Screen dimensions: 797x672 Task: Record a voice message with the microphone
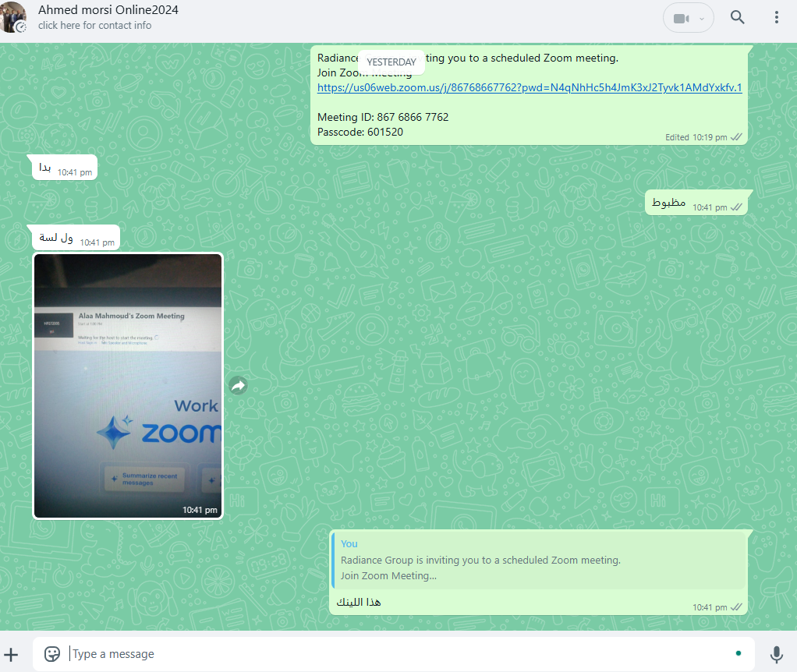[x=776, y=654]
